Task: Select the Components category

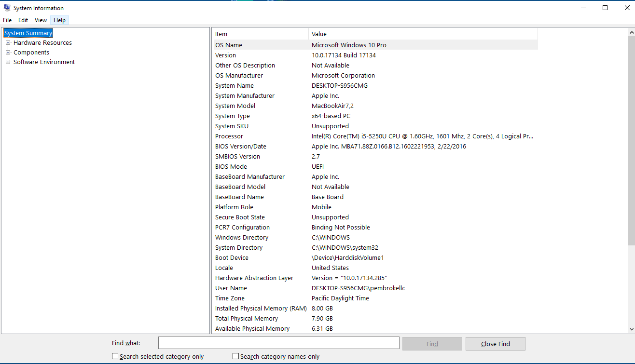Action: pos(31,53)
